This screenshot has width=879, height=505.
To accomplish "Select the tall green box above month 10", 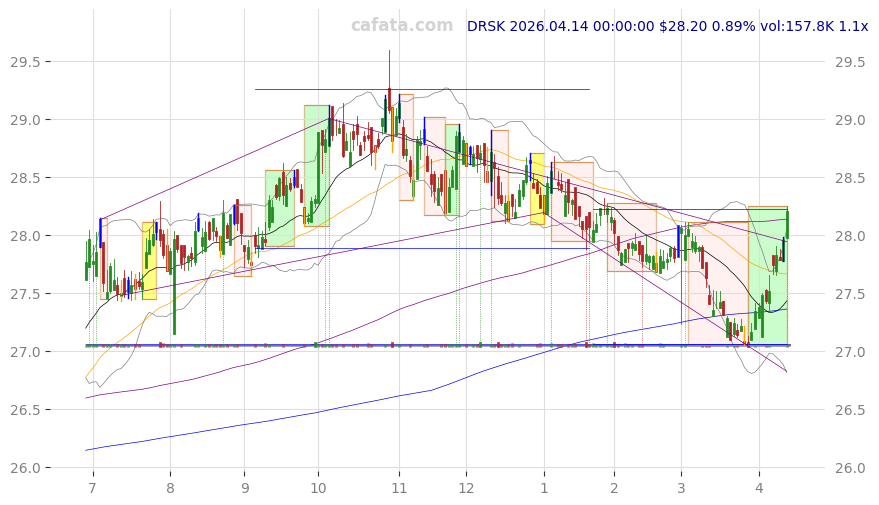I will (x=316, y=165).
